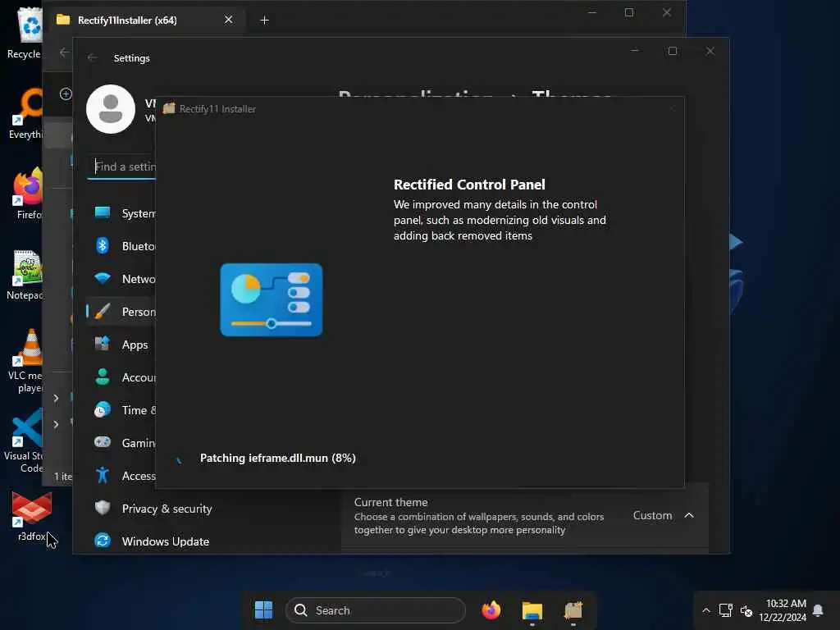The height and width of the screenshot is (630, 840).
Task: Click the Apps icon in Settings sidebar
Action: [x=103, y=344]
